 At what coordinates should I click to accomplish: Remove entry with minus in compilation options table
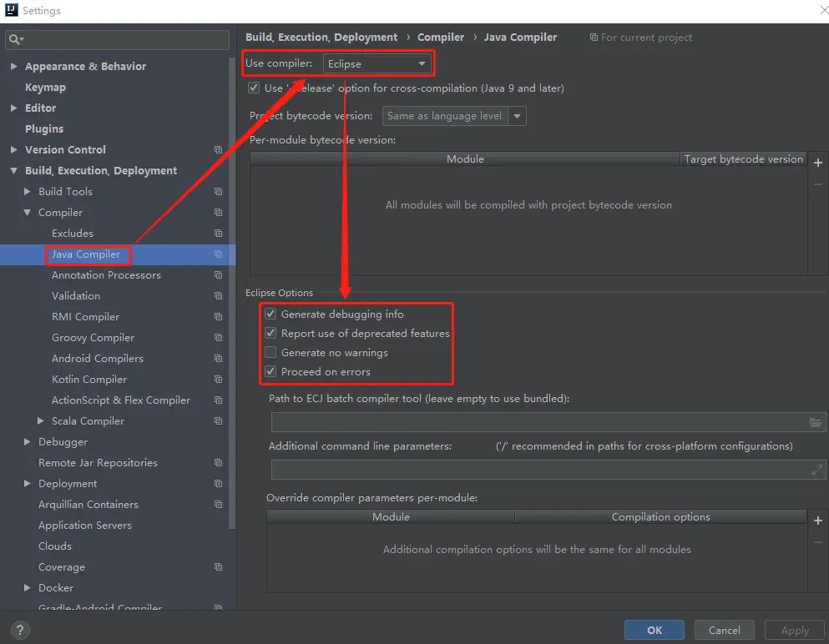pos(818,542)
